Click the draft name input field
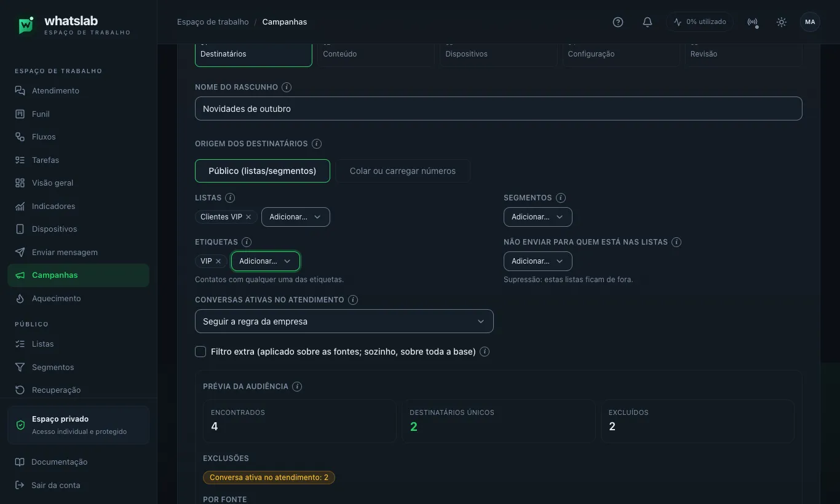 (499, 109)
